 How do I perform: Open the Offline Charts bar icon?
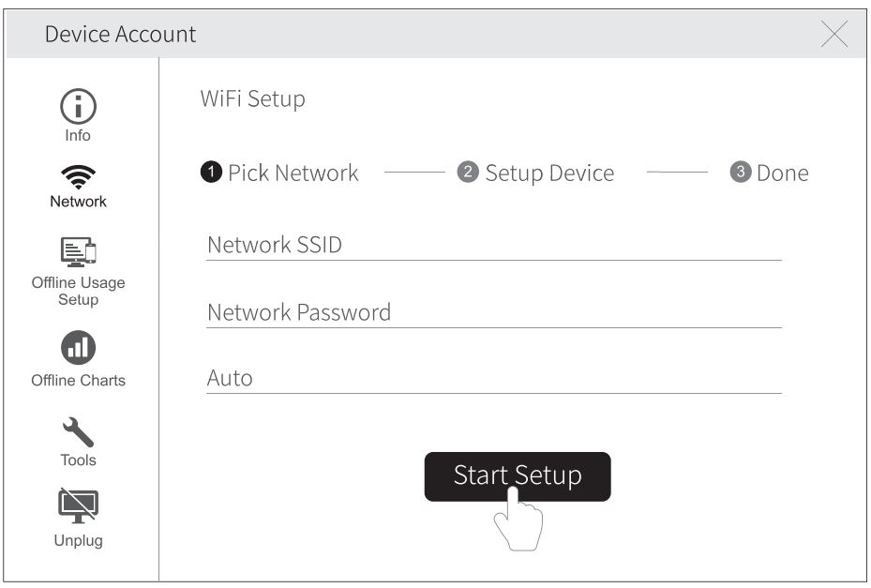78,349
